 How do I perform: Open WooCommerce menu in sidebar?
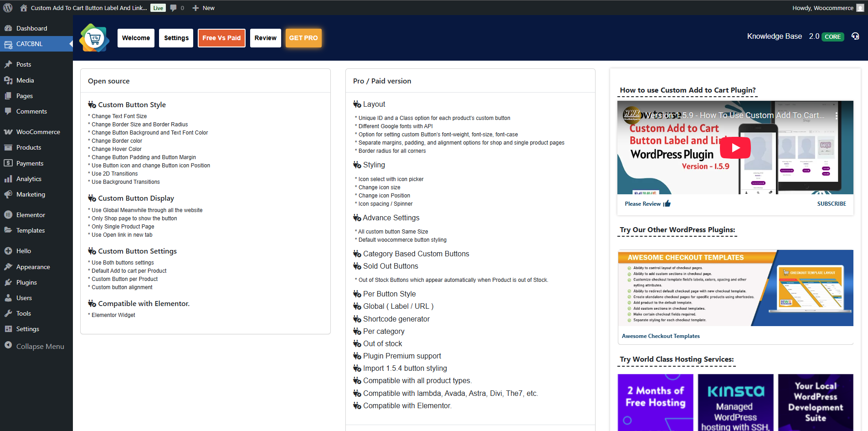click(38, 132)
